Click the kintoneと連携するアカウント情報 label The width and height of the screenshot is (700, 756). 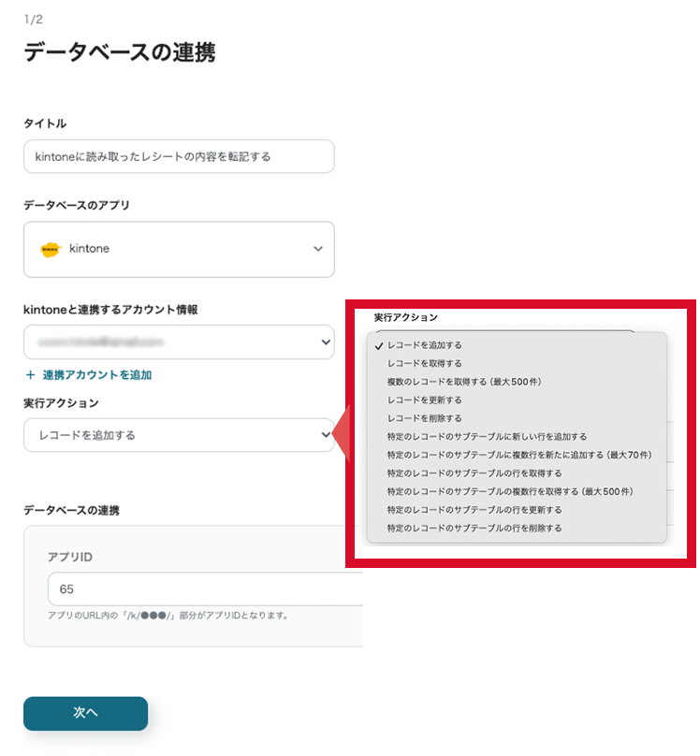[x=110, y=310]
